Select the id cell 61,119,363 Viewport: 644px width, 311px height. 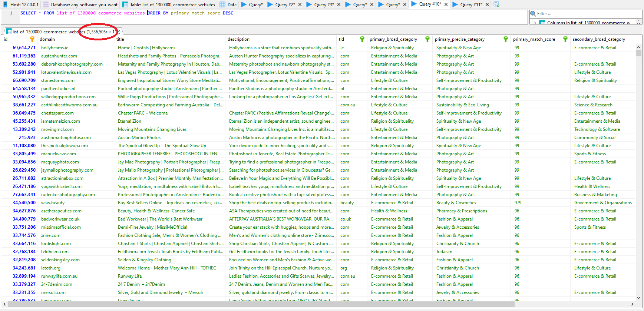19,56
